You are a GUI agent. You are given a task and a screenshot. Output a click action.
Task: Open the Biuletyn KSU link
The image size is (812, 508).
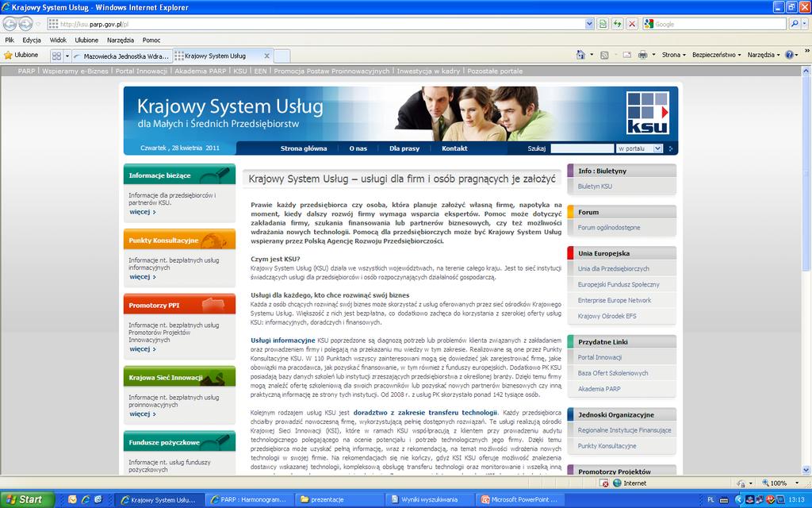pos(595,186)
